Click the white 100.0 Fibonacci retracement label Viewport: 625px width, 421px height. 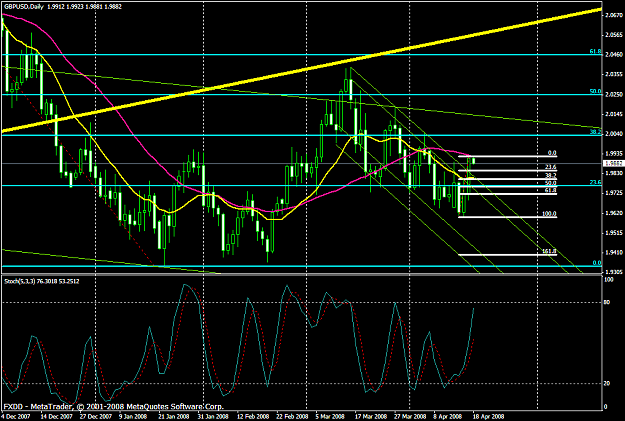549,214
